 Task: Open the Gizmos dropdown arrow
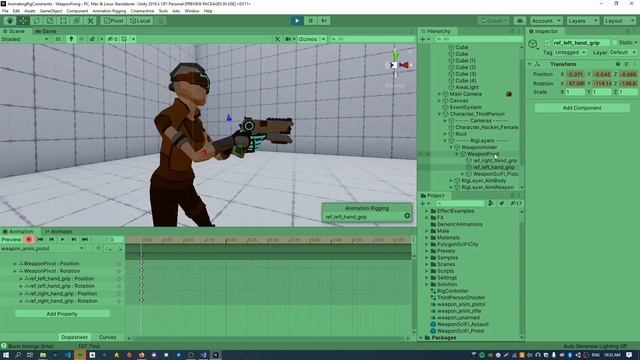(x=323, y=39)
